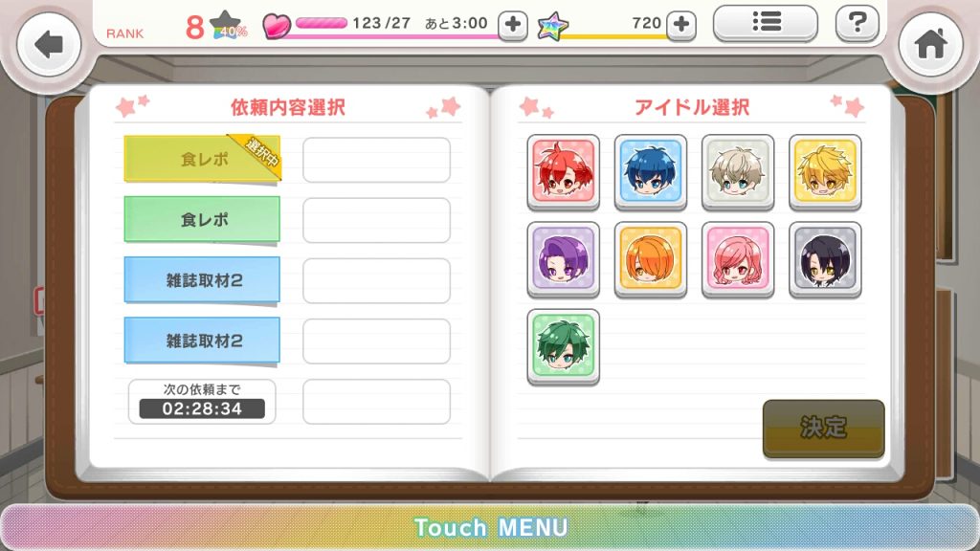Select the pink-haired idol
Image resolution: width=980 pixels, height=551 pixels.
[738, 259]
